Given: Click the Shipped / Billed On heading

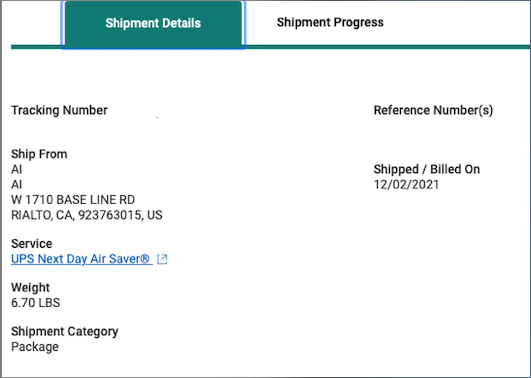Looking at the screenshot, I should tap(427, 169).
